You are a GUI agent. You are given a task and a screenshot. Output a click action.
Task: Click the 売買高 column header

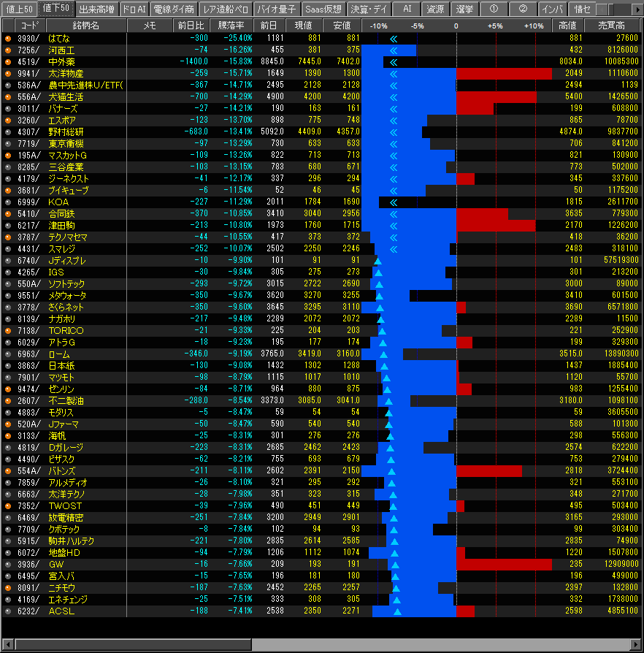pos(610,25)
